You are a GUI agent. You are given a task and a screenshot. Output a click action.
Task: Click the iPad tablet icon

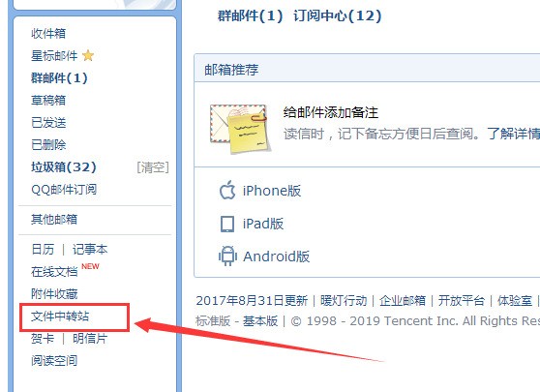(x=227, y=224)
